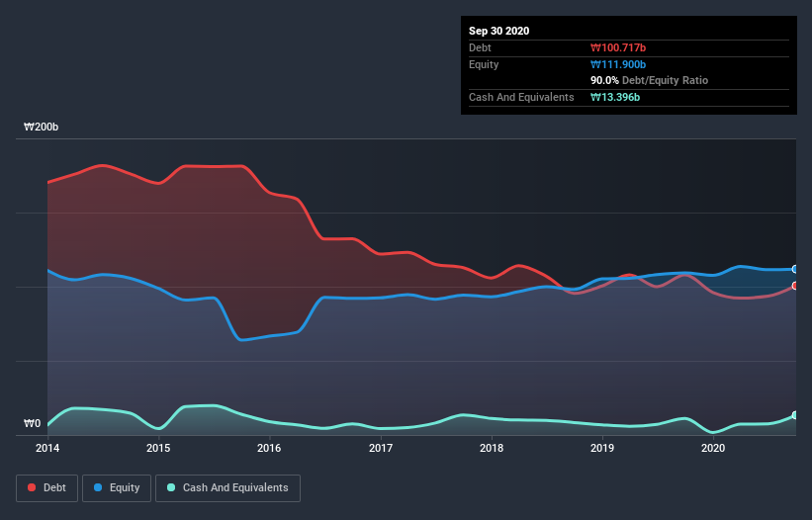Click the teal Cash endpoint marker
This screenshot has width=812, height=520.
pyautogui.click(x=795, y=415)
